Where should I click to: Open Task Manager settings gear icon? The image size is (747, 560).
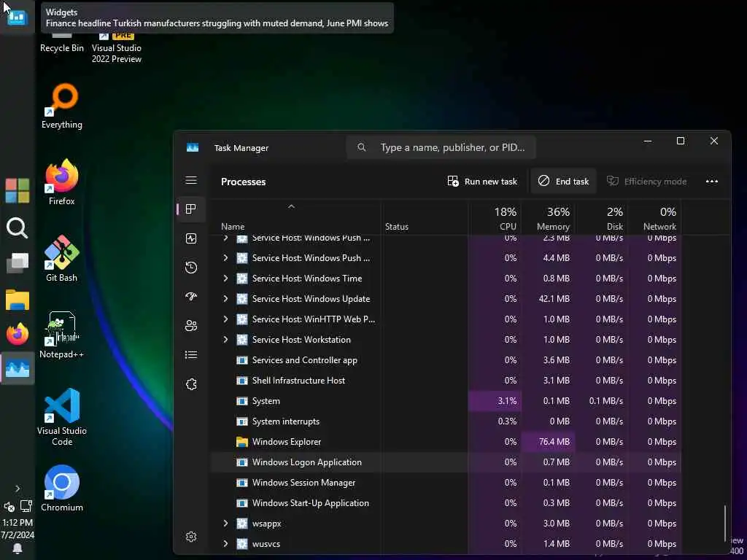pos(191,537)
